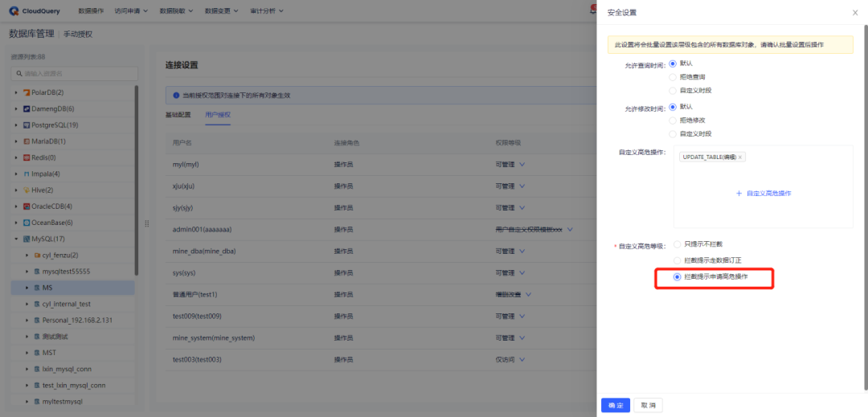The height and width of the screenshot is (417, 868).
Task: Open the 数据变更 menu
Action: pyautogui.click(x=222, y=11)
